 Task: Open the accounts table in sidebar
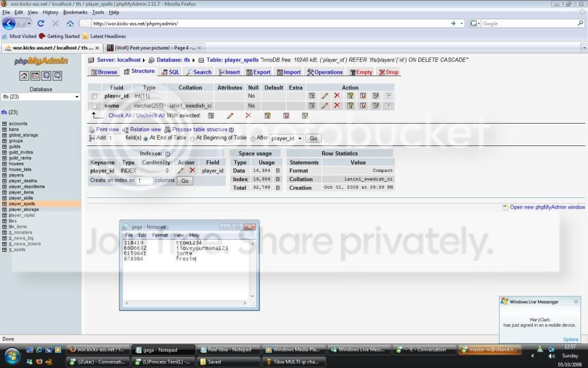[18, 124]
